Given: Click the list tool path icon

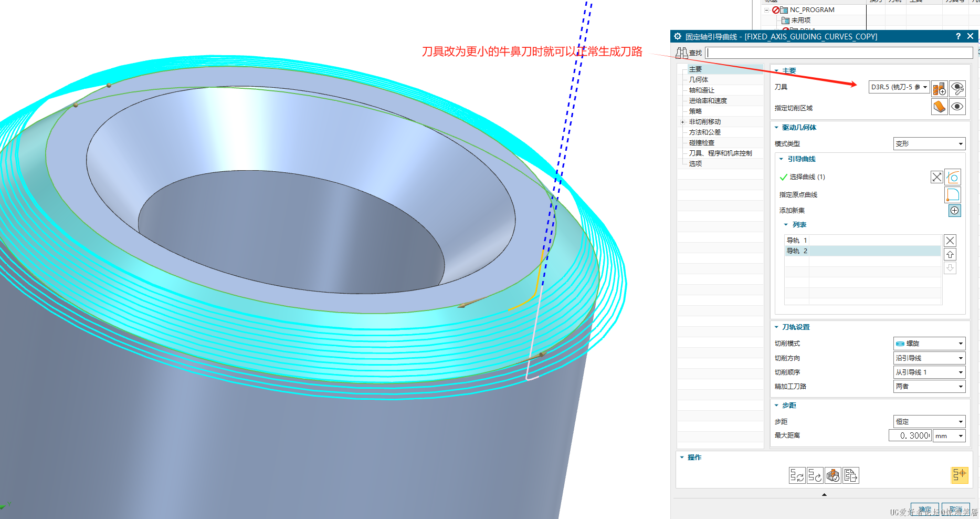Looking at the screenshot, I should coord(850,475).
